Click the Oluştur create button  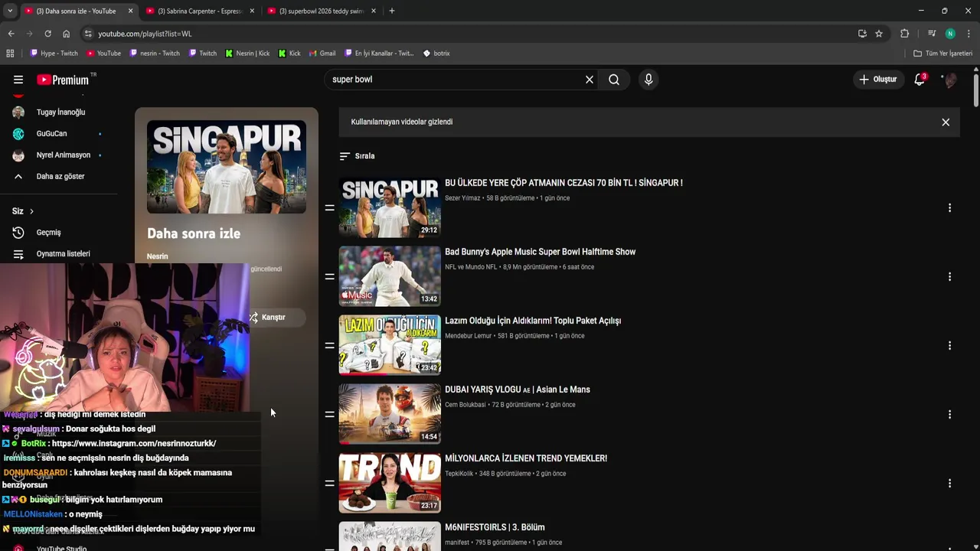coord(877,80)
